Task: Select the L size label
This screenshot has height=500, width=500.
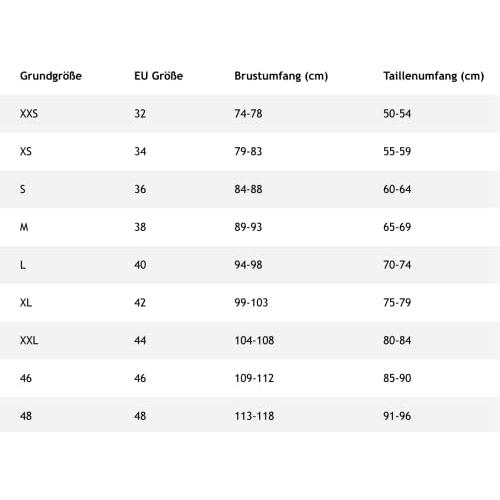Action: [x=23, y=265]
